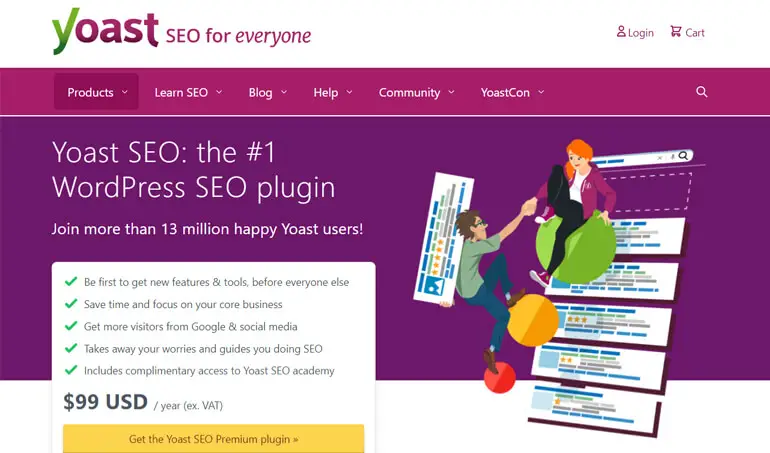Open search with the magnifier icon
The image size is (770, 453).
pos(702,92)
